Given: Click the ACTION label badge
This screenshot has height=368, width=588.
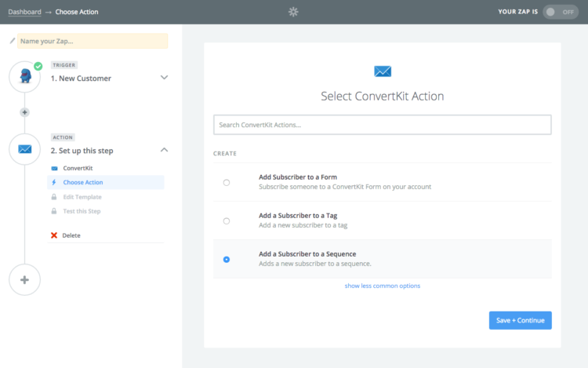Looking at the screenshot, I should pyautogui.click(x=63, y=137).
